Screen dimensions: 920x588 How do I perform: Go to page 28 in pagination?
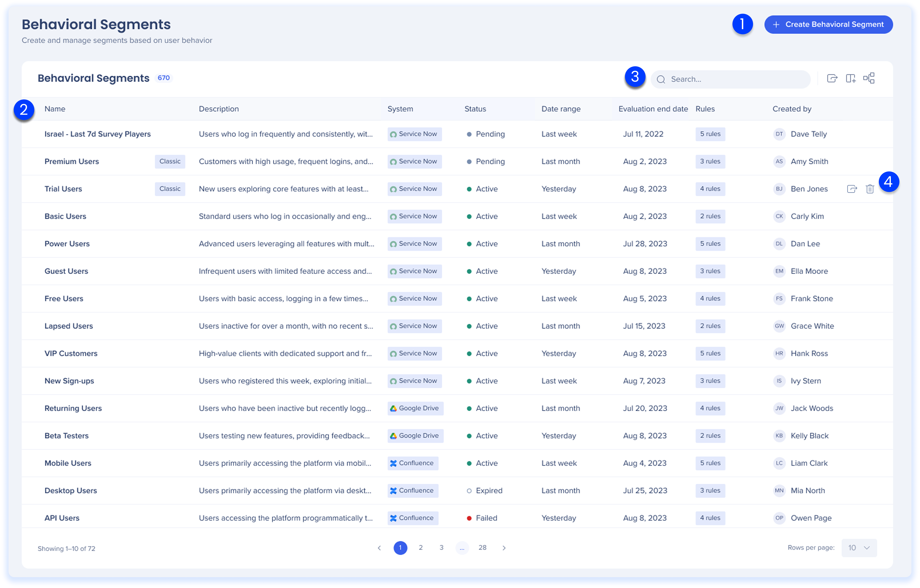[483, 548]
